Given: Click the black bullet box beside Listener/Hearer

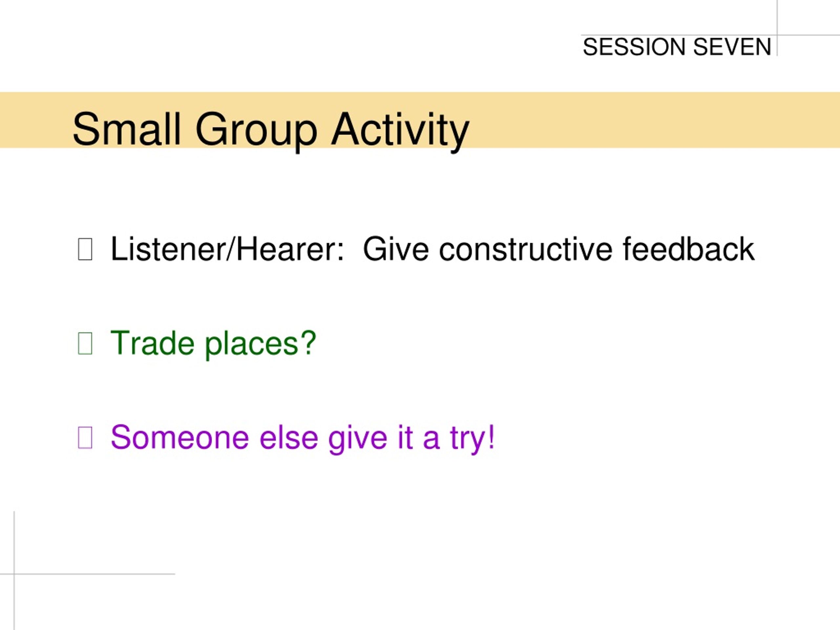Looking at the screenshot, I should [x=85, y=249].
